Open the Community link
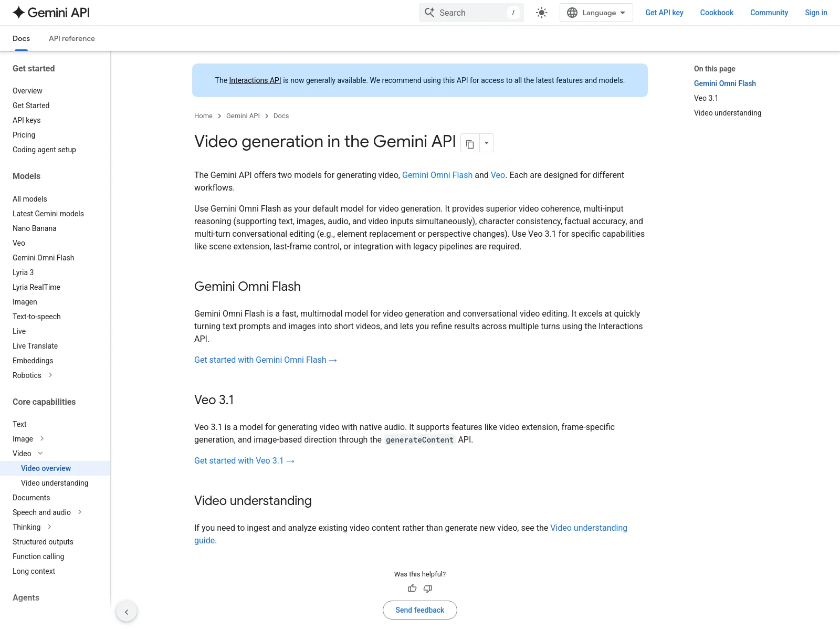This screenshot has height=630, width=840. (x=769, y=13)
